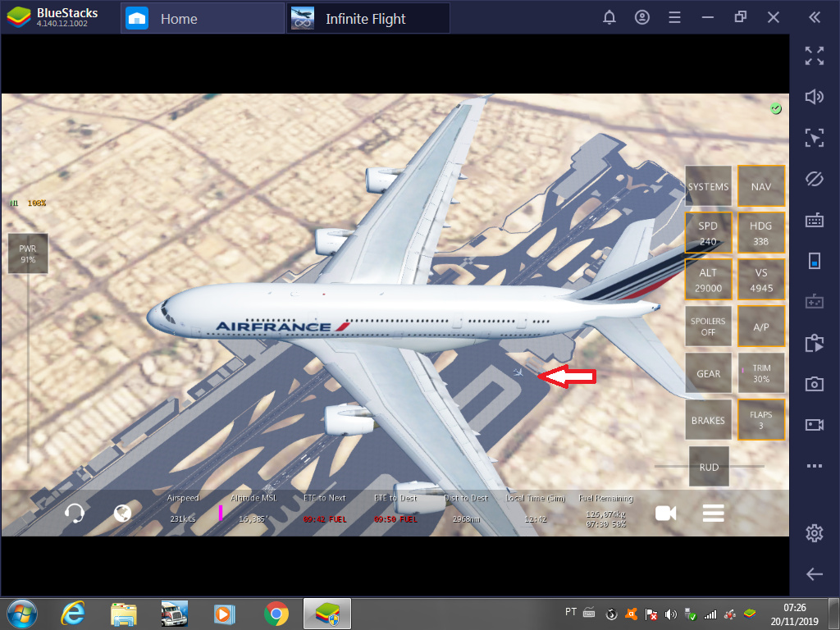Image resolution: width=840 pixels, height=630 pixels.
Task: Go back using the sidebar arrow
Action: pyautogui.click(x=815, y=574)
